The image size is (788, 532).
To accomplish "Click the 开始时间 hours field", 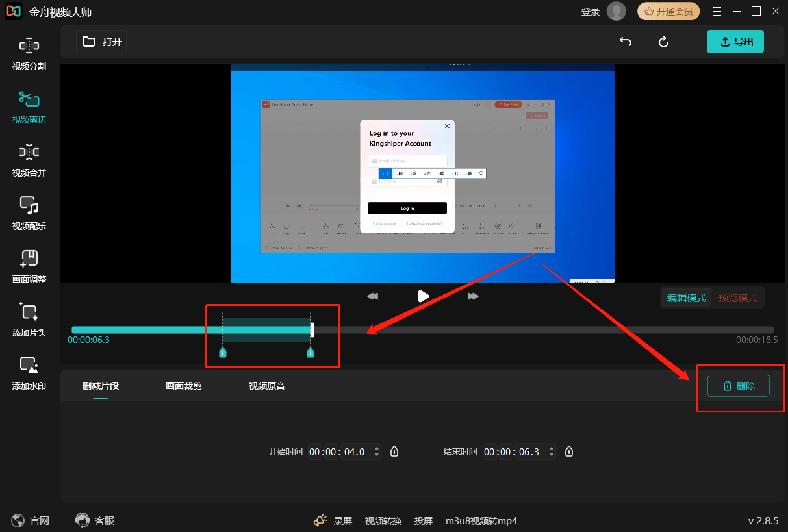I will (315, 451).
